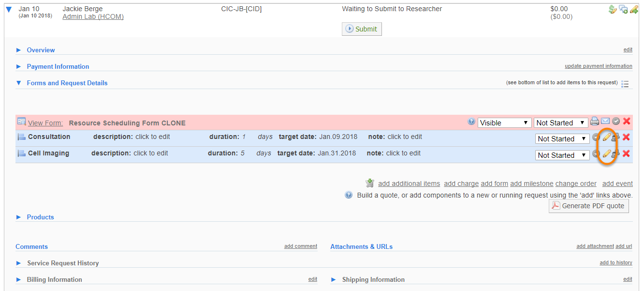Click the pencil edit icon for Cell Imaging
The image size is (644, 291).
coord(606,154)
